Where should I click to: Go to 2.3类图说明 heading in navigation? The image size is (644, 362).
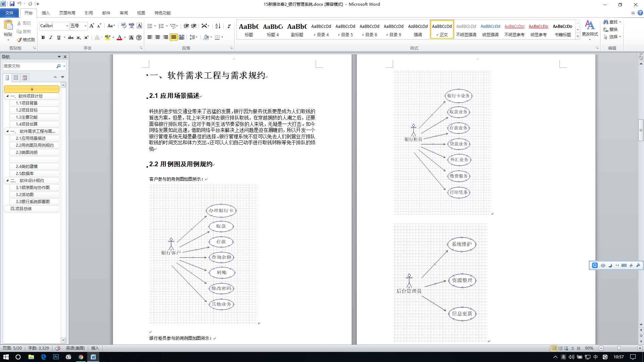click(x=27, y=152)
